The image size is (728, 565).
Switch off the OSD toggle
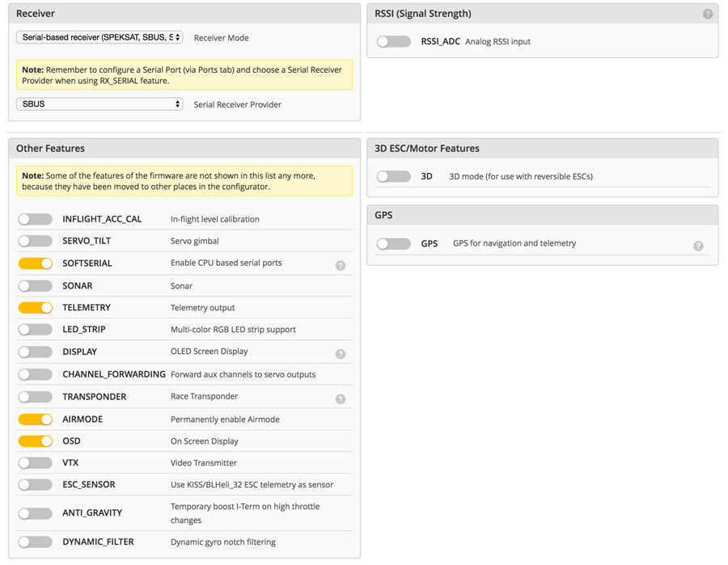click(36, 441)
